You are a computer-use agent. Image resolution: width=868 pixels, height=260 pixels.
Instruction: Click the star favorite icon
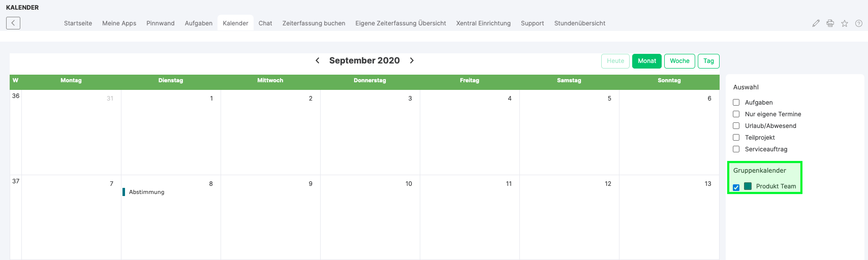[x=845, y=23]
